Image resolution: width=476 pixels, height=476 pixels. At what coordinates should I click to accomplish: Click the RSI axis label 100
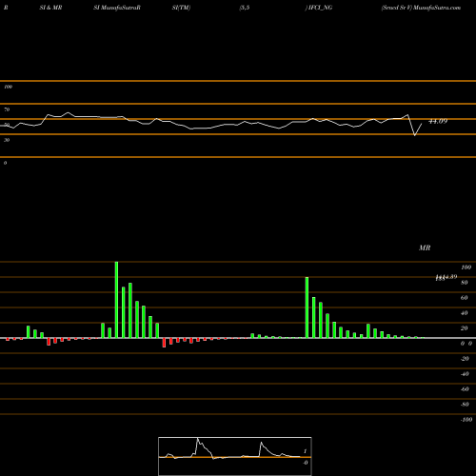tap(8, 87)
